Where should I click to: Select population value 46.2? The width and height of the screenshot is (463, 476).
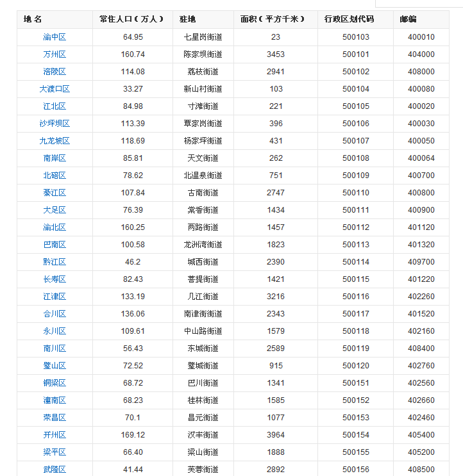pos(133,262)
